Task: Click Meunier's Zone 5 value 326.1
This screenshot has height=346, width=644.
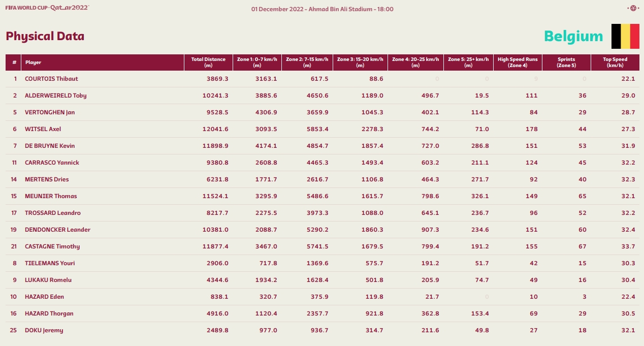Action: 480,196
